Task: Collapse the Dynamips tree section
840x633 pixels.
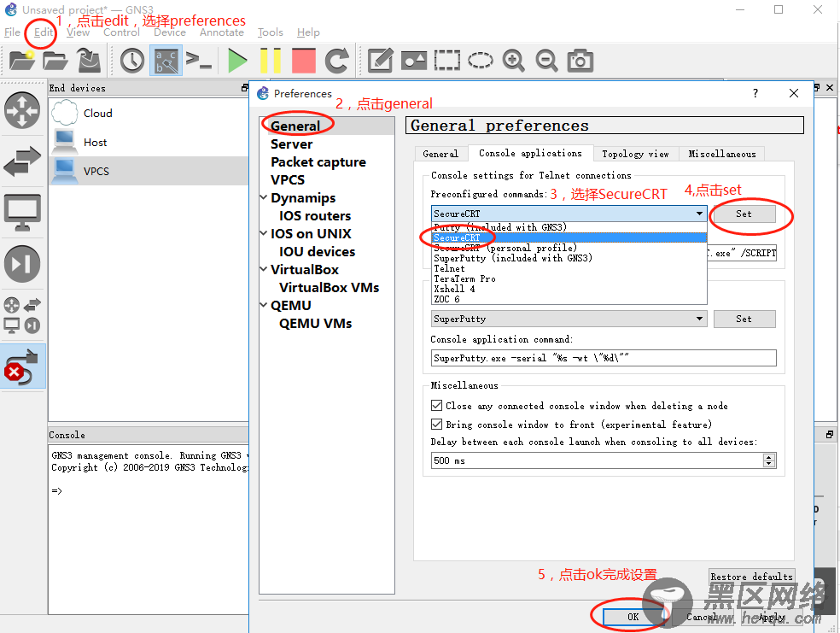Action: click(264, 197)
